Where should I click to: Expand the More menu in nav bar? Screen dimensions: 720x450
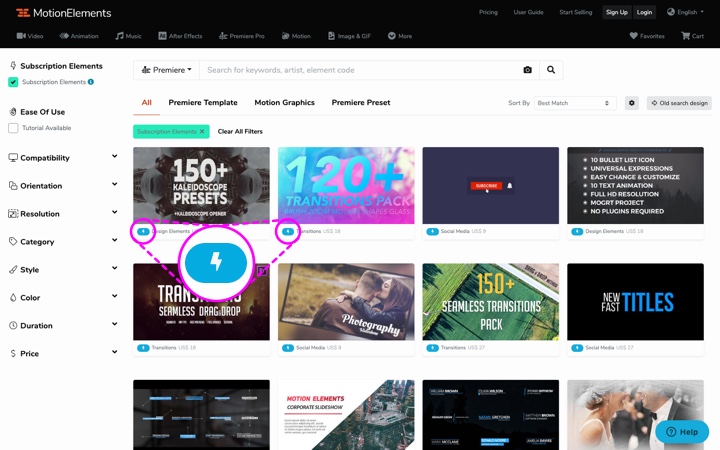coord(400,36)
